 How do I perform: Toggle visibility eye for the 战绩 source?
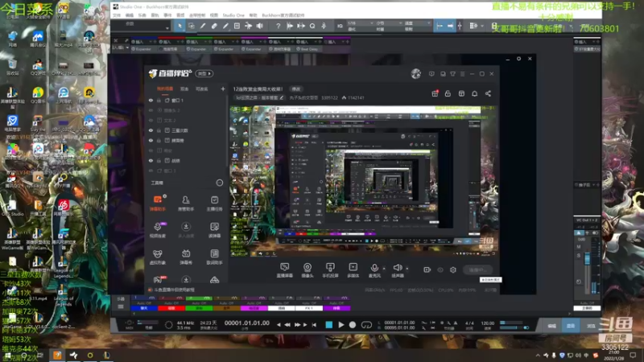(151, 161)
